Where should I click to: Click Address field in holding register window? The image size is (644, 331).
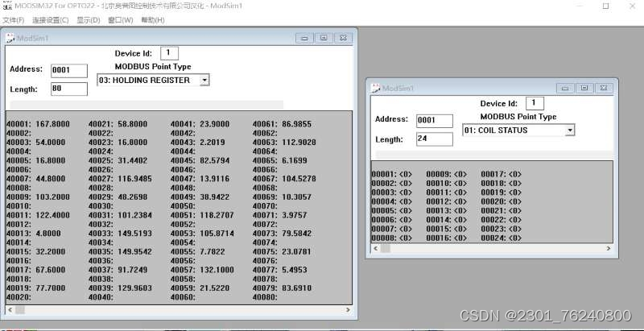tap(69, 71)
